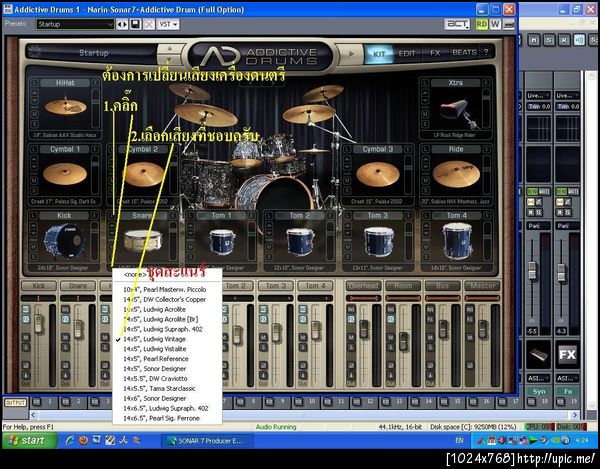
Task: Select the Kick mixer channel button
Action: 39,286
